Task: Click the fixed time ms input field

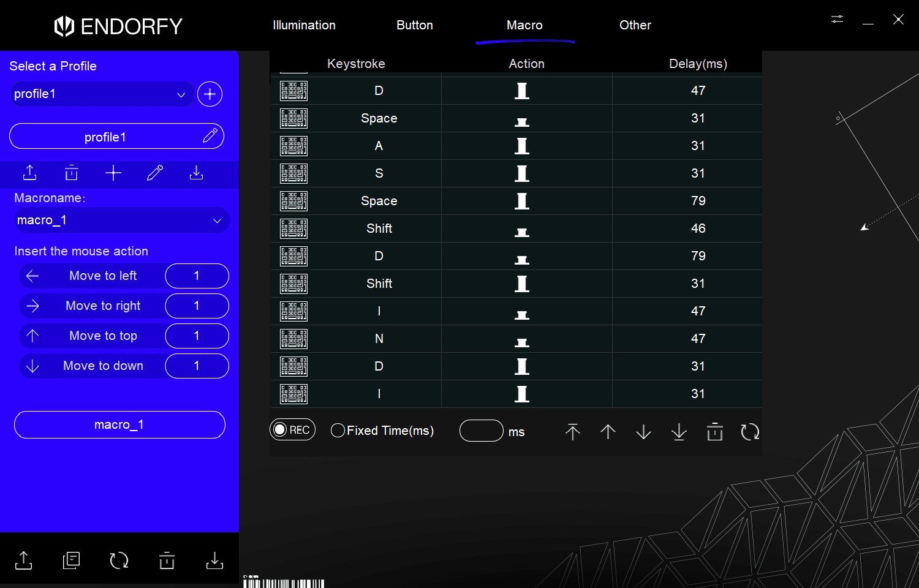Action: click(x=481, y=431)
